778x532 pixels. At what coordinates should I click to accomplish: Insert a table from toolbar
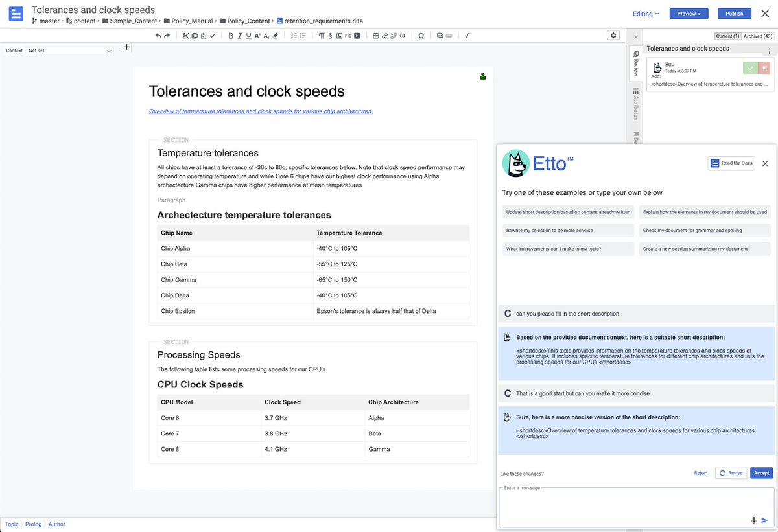[x=375, y=36]
